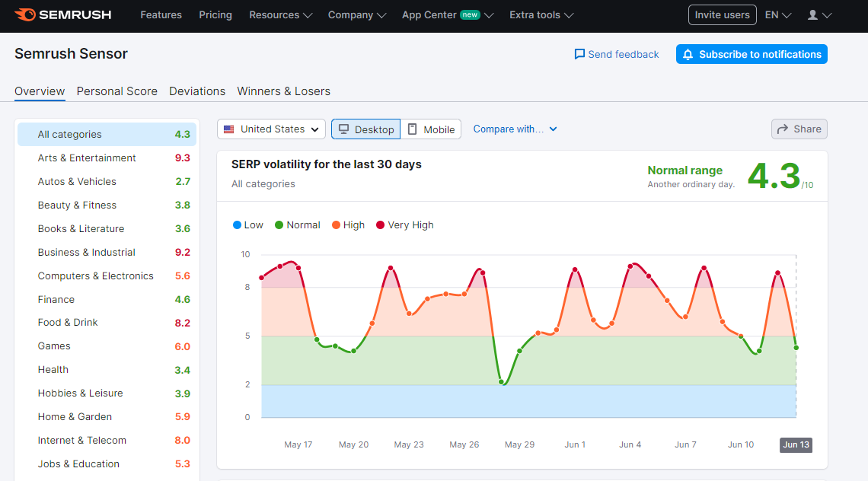Switch to the Winners & Losers tab

click(x=283, y=91)
